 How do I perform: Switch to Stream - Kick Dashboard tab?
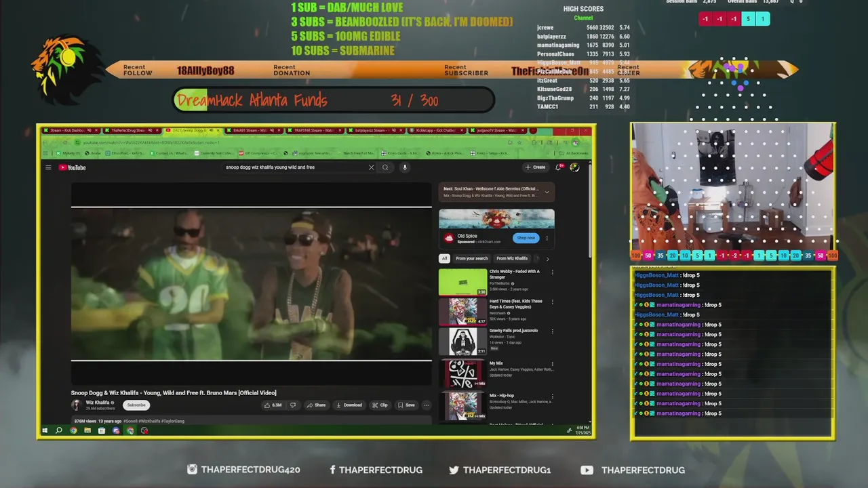coord(70,130)
